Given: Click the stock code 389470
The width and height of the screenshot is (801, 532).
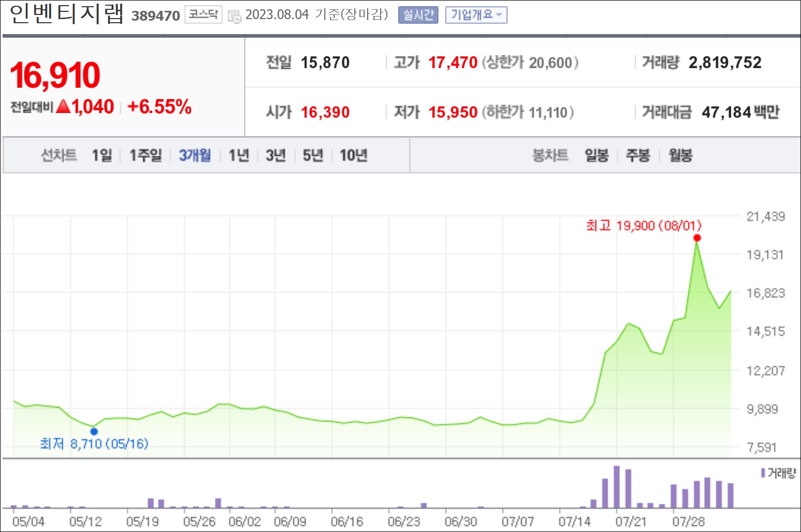Looking at the screenshot, I should [x=155, y=16].
